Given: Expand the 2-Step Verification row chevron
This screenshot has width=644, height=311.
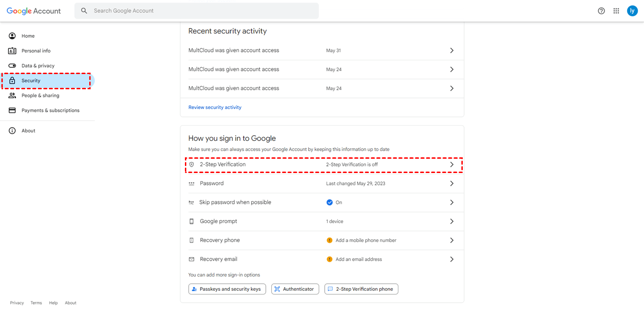Looking at the screenshot, I should pos(452,165).
